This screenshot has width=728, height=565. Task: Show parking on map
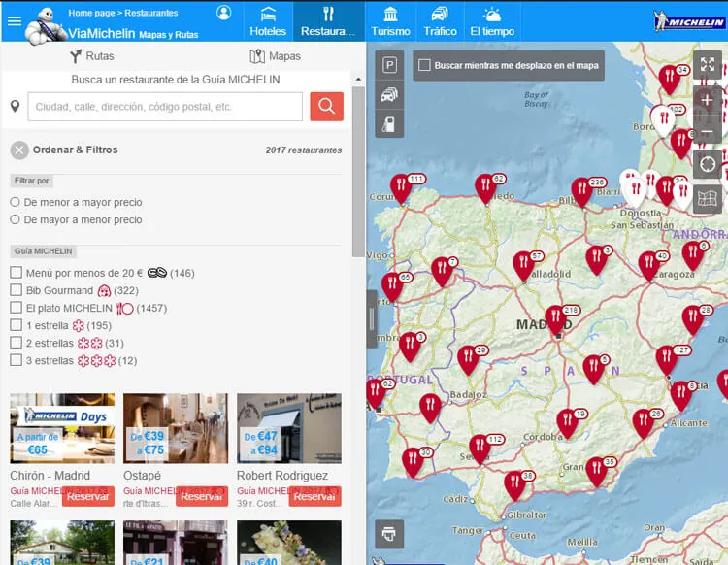(389, 65)
